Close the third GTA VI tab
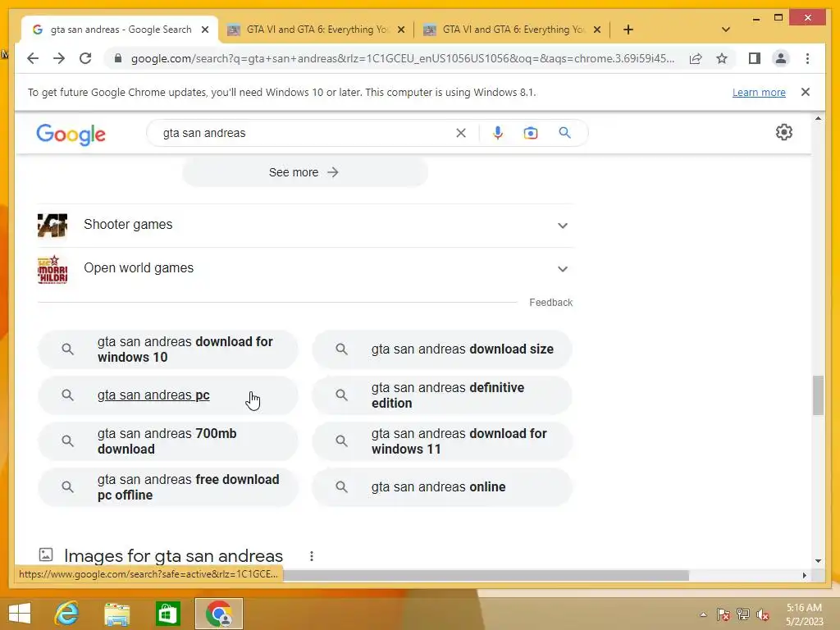The height and width of the screenshot is (630, 840). (x=597, y=30)
